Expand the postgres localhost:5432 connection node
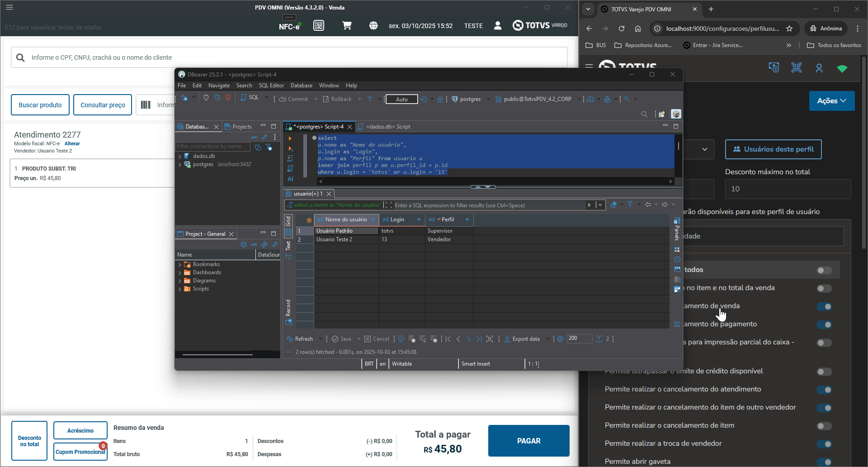This screenshot has width=868, height=467. click(180, 165)
